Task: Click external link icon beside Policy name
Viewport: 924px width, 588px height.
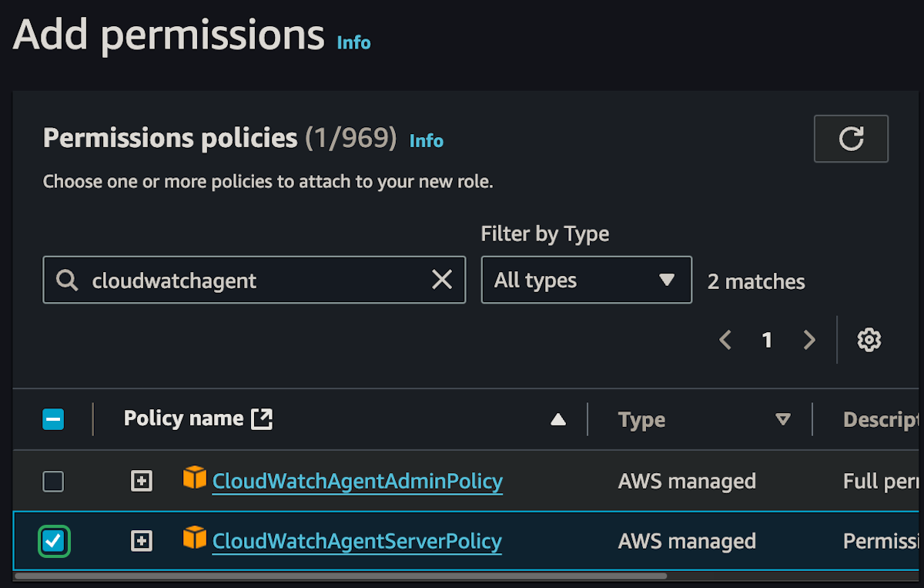Action: 262,419
